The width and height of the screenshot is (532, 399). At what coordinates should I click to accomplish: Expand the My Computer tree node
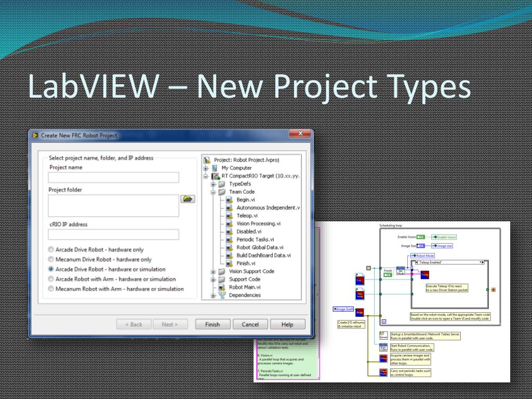pos(206,168)
